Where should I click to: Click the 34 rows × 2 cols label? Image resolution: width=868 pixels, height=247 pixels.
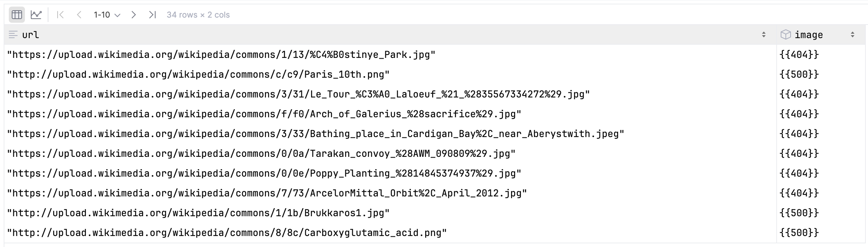click(198, 15)
